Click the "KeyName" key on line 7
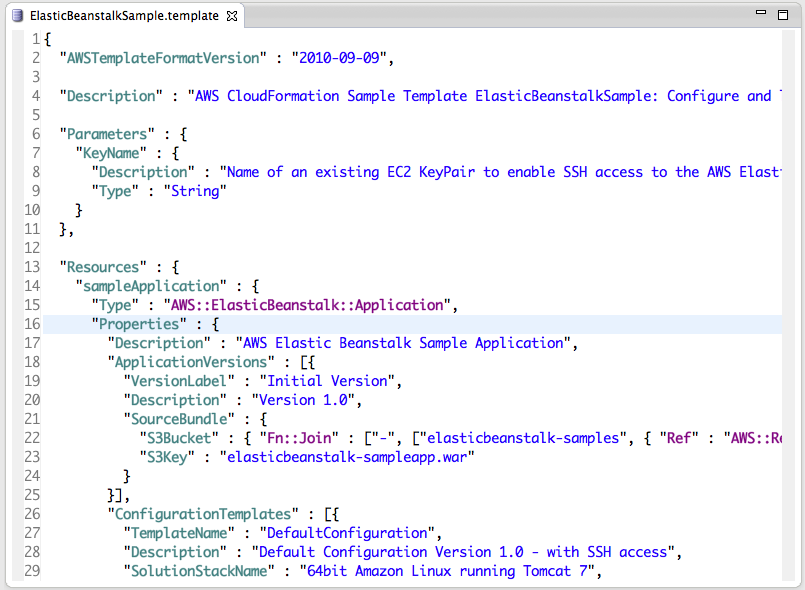The width and height of the screenshot is (805, 590). coord(111,153)
